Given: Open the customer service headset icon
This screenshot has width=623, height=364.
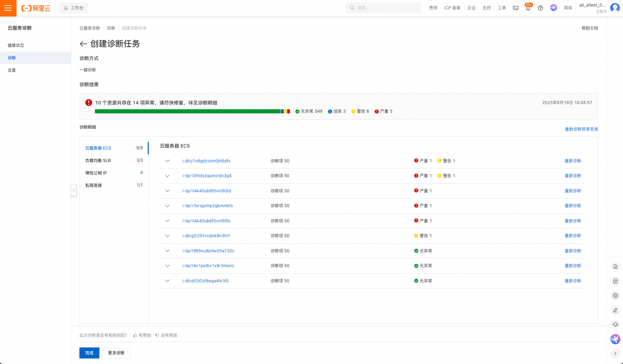Looking at the screenshot, I should [x=615, y=324].
